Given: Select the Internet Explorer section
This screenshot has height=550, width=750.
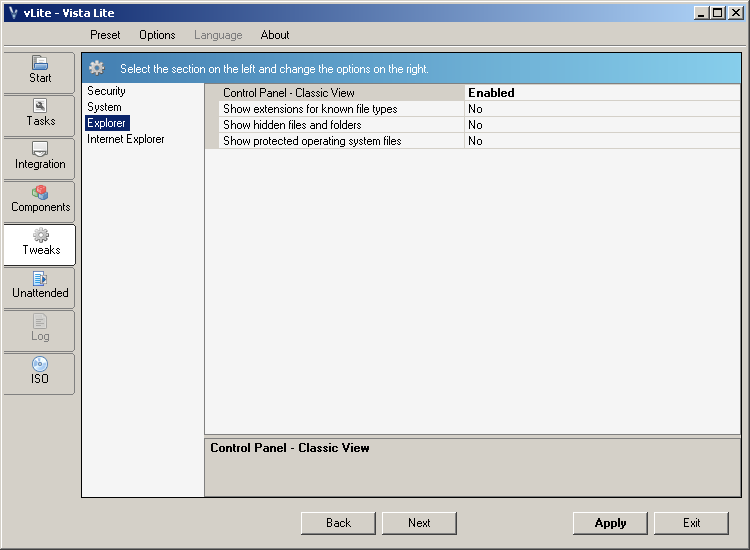Looking at the screenshot, I should pyautogui.click(x=126, y=139).
